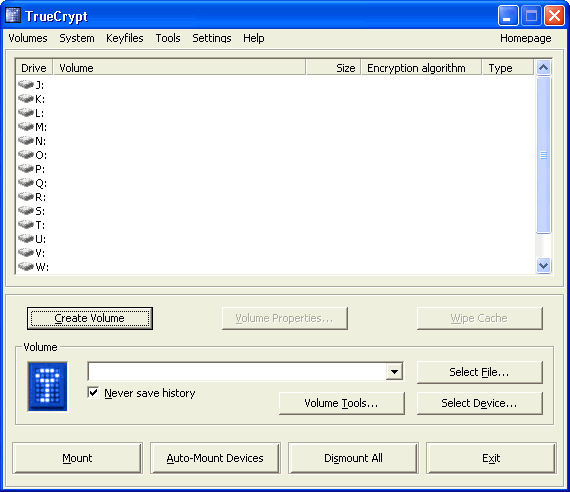570x492 pixels.
Task: Open the Settings menu
Action: click(x=212, y=38)
